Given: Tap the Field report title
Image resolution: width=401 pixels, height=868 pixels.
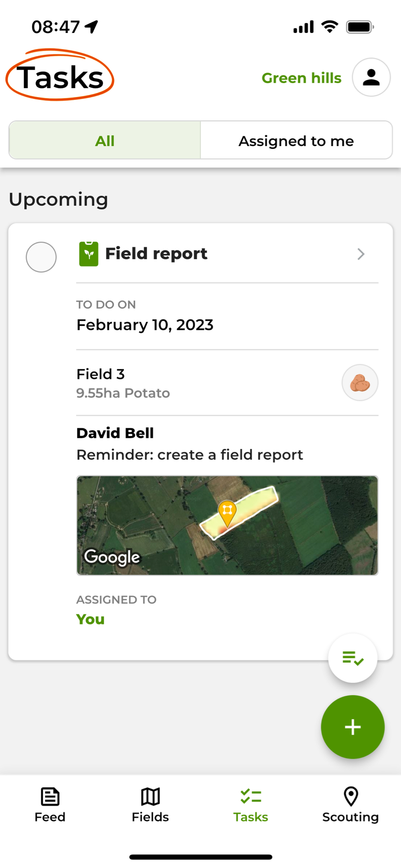Looking at the screenshot, I should pos(156,254).
